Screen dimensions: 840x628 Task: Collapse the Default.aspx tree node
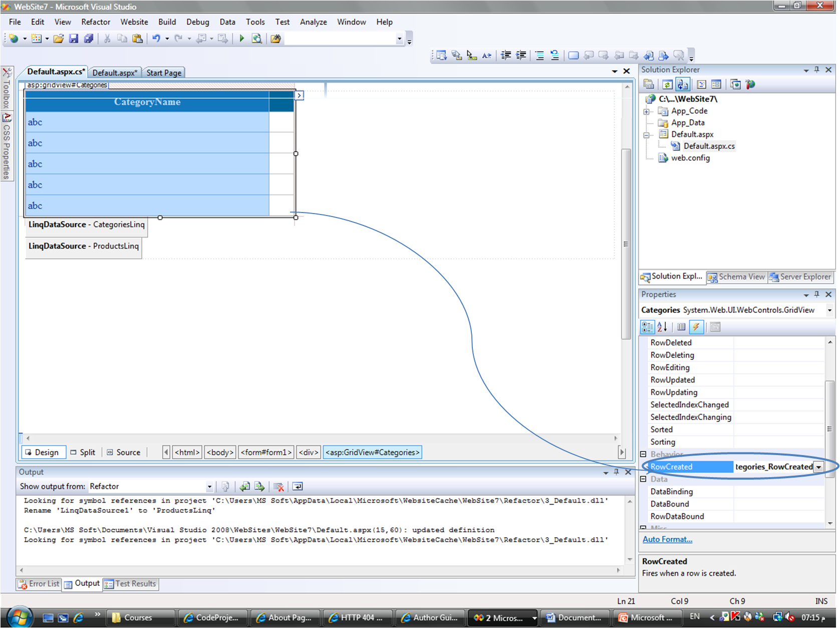pos(646,135)
